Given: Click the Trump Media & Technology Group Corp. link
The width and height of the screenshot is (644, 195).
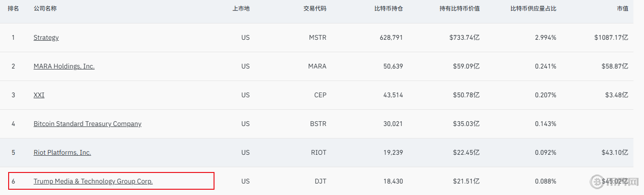Looking at the screenshot, I should point(93,181).
